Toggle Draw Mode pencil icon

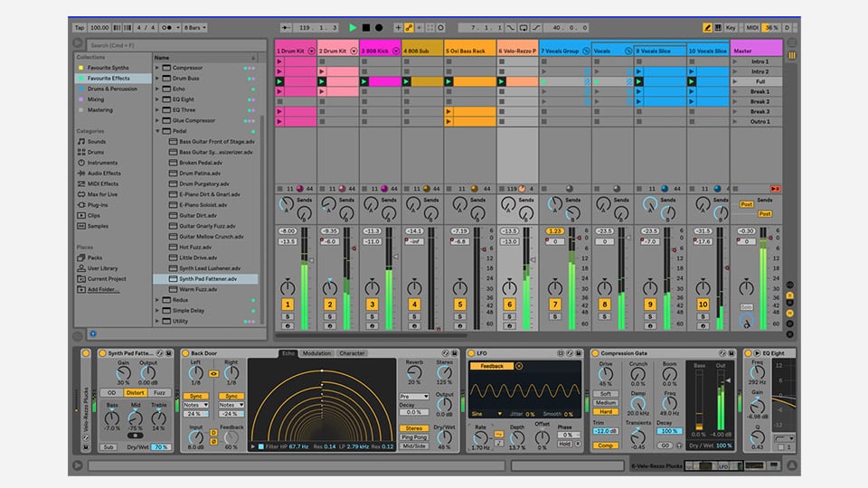707,27
